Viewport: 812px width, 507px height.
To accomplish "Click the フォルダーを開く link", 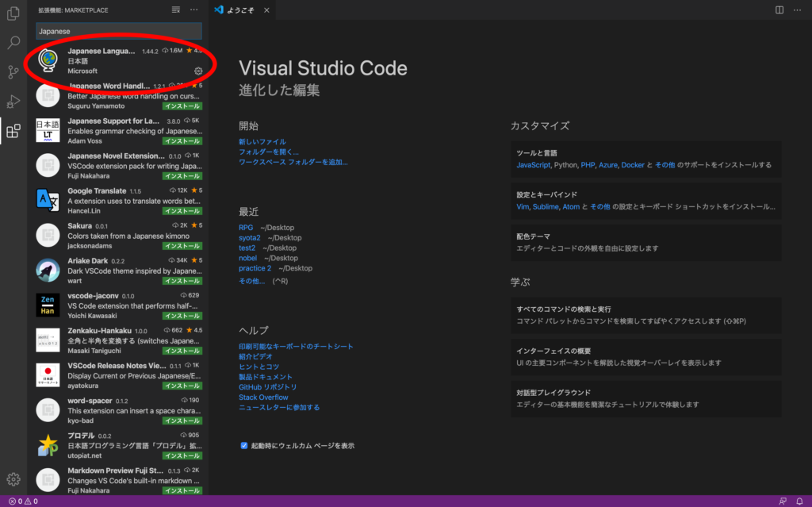I will [269, 152].
